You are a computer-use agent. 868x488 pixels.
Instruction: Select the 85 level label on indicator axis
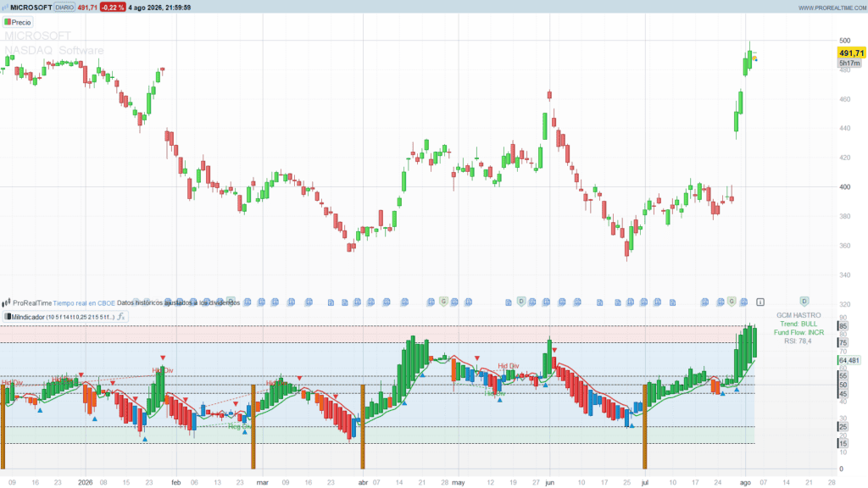click(x=843, y=326)
